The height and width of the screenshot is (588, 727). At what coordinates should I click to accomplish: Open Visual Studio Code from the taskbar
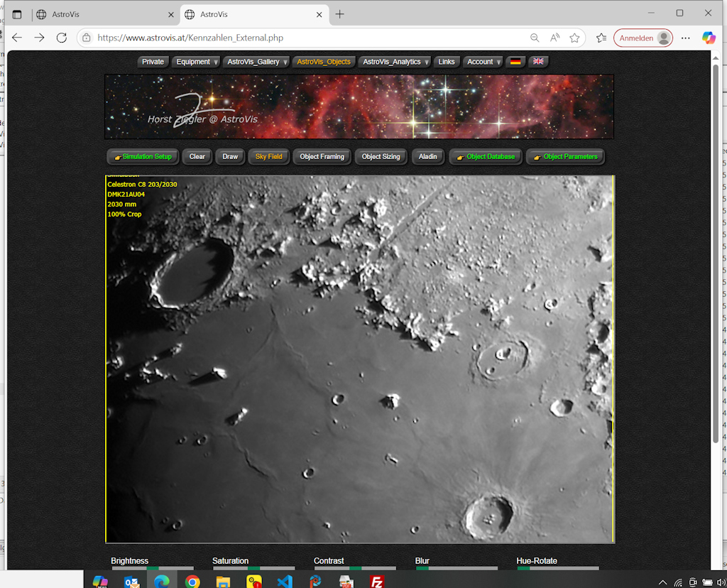pyautogui.click(x=285, y=582)
